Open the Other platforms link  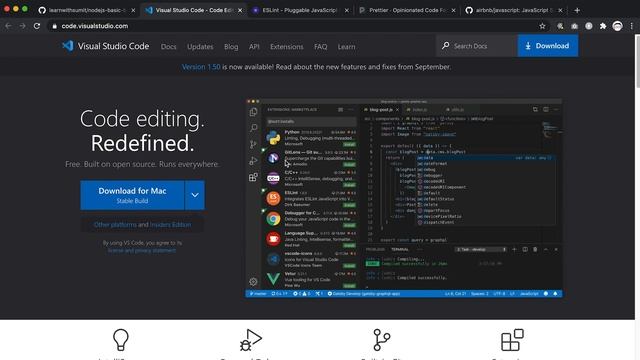[x=115, y=224]
